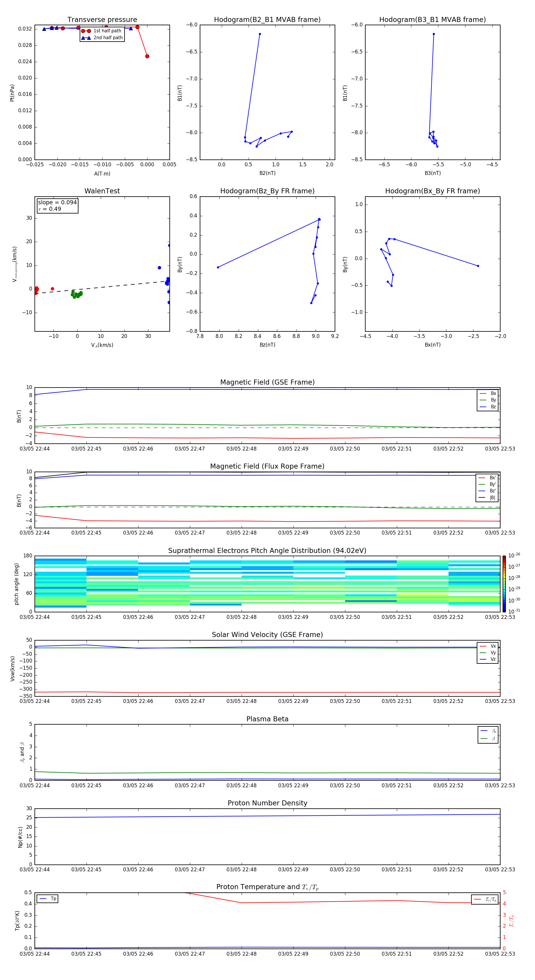This screenshot has width=535, height=980.
Task: Click the 'V_A(km/s)' x-axis label
Action: [x=102, y=345]
